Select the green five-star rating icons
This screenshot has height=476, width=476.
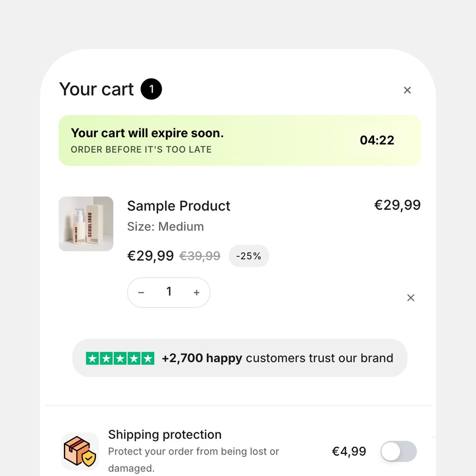(120, 358)
